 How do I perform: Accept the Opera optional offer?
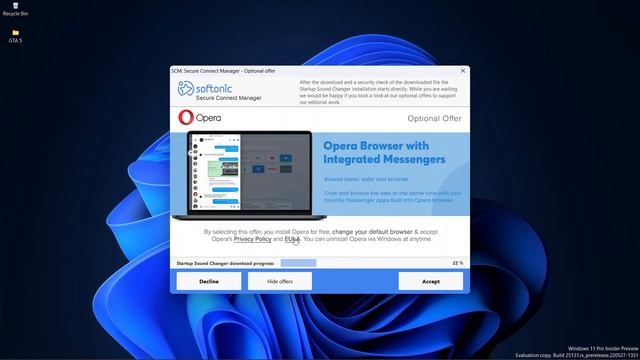tap(431, 281)
